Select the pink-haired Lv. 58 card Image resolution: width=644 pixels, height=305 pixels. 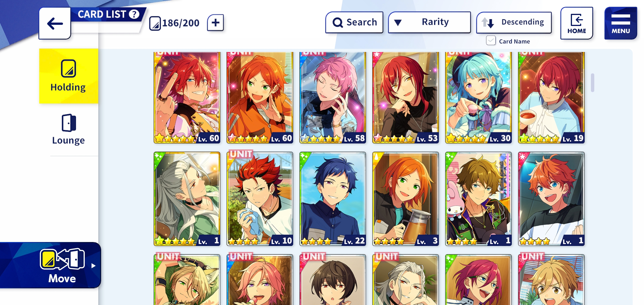pyautogui.click(x=333, y=97)
